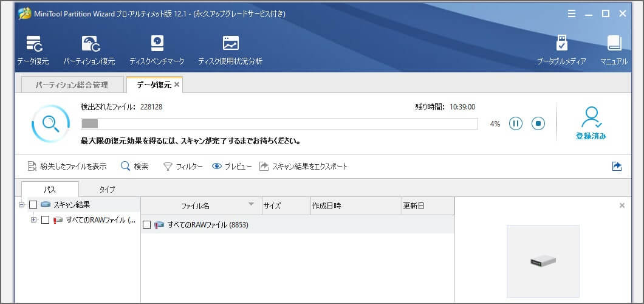Expand the すべてのRAWファイル tree node
Viewport: 644px width, 304px height.
click(34, 219)
